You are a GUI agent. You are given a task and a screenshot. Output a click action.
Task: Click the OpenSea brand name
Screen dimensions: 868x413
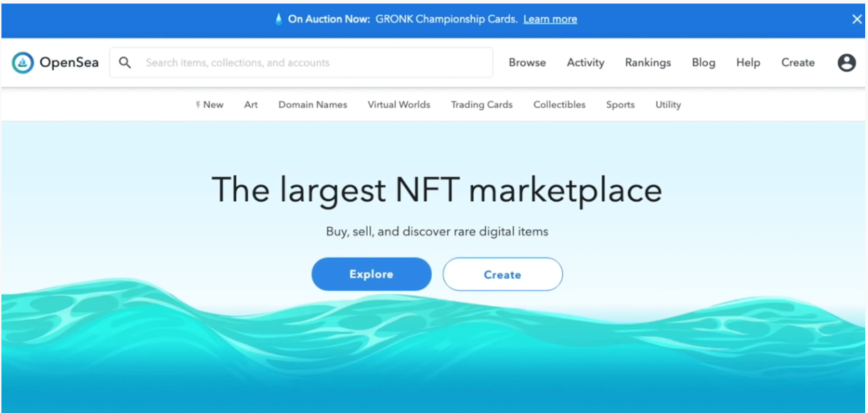click(69, 63)
